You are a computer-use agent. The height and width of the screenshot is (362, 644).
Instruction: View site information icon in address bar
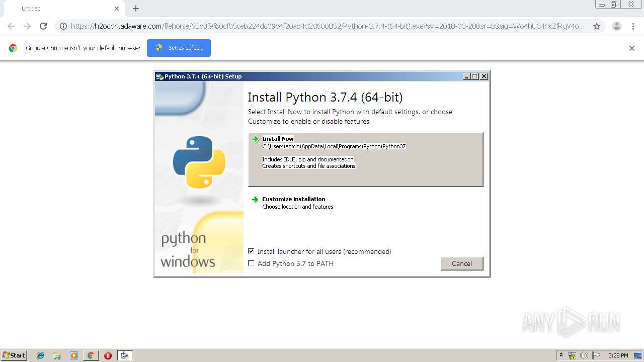click(63, 26)
